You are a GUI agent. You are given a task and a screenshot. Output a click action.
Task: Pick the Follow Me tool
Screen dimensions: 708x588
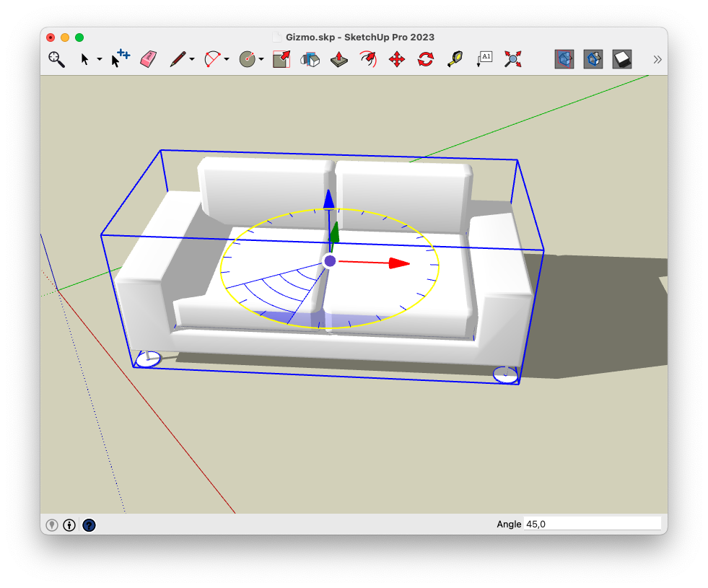pos(310,59)
